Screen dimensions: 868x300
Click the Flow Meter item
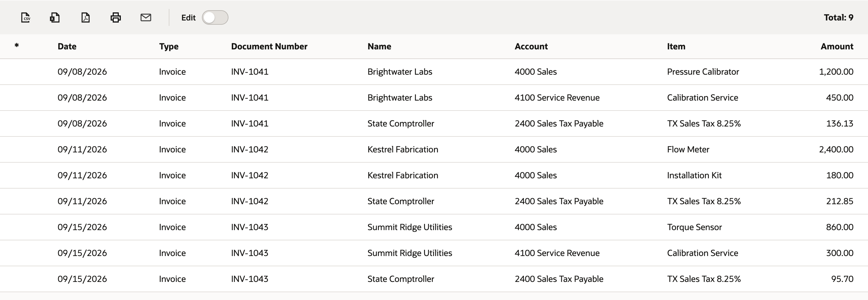coord(688,149)
